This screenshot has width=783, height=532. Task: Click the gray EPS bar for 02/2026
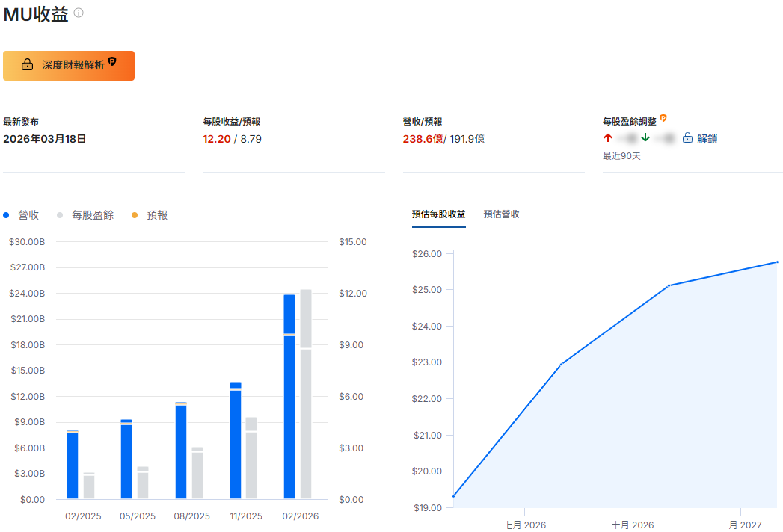306,395
